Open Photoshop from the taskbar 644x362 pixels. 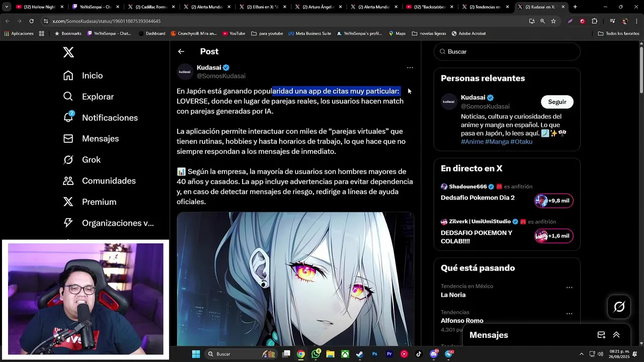pyautogui.click(x=375, y=354)
